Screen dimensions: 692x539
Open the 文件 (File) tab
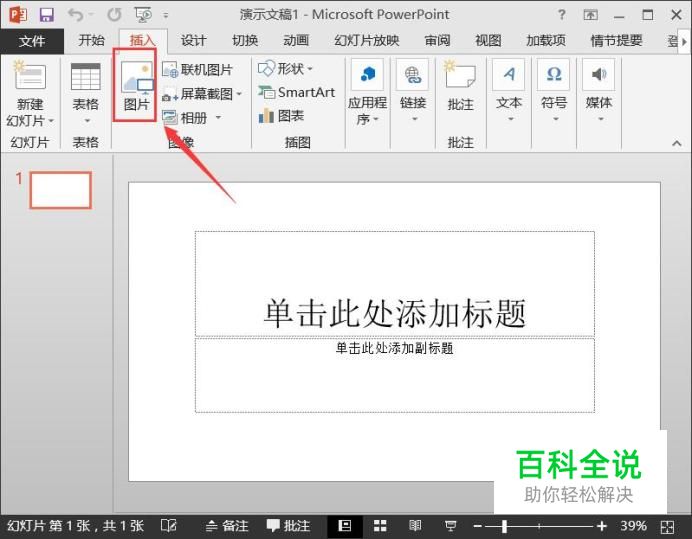32,41
